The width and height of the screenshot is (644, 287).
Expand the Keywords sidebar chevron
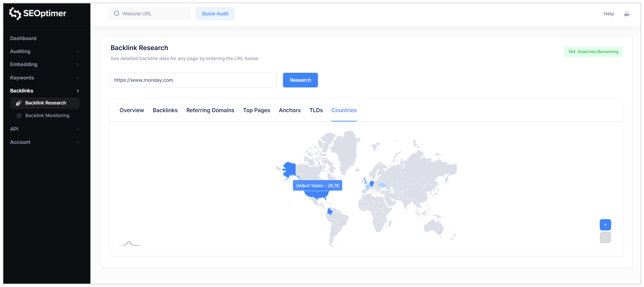(78, 78)
